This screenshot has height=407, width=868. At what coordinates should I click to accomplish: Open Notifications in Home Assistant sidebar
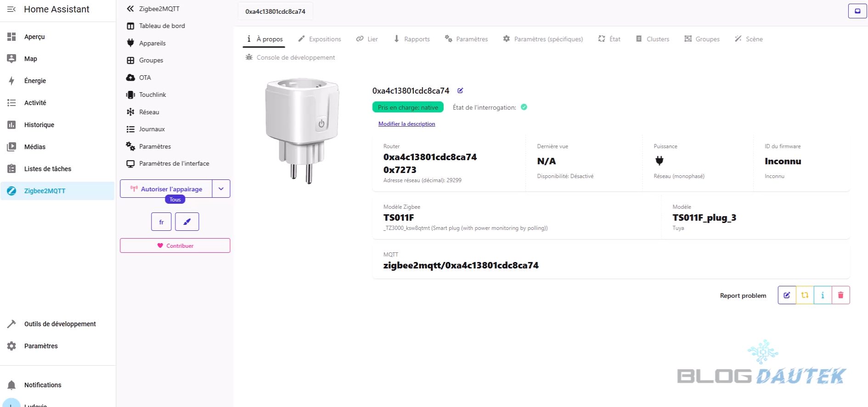[43, 385]
